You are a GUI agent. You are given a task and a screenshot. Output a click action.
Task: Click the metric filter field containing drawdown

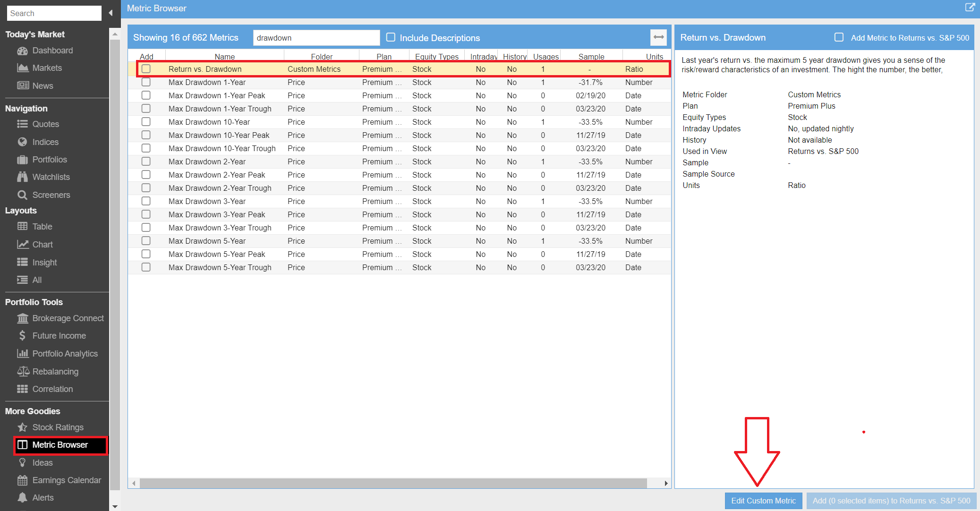coord(316,38)
